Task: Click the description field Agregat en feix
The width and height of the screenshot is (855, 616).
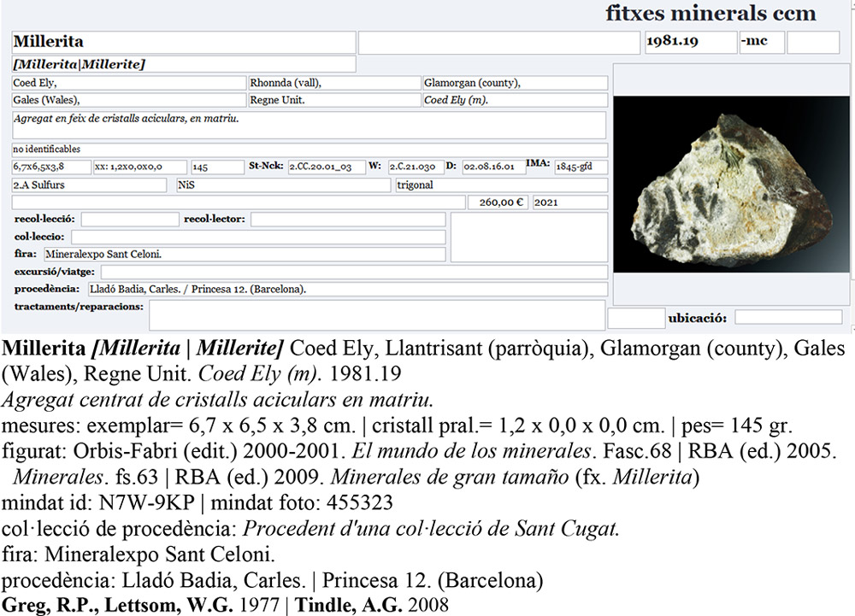Action: pyautogui.click(x=309, y=126)
